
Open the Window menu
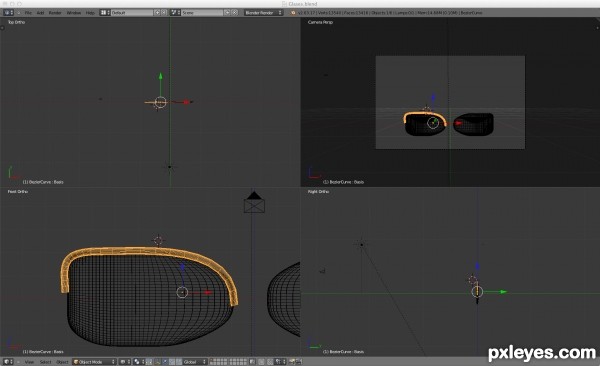pos(74,13)
